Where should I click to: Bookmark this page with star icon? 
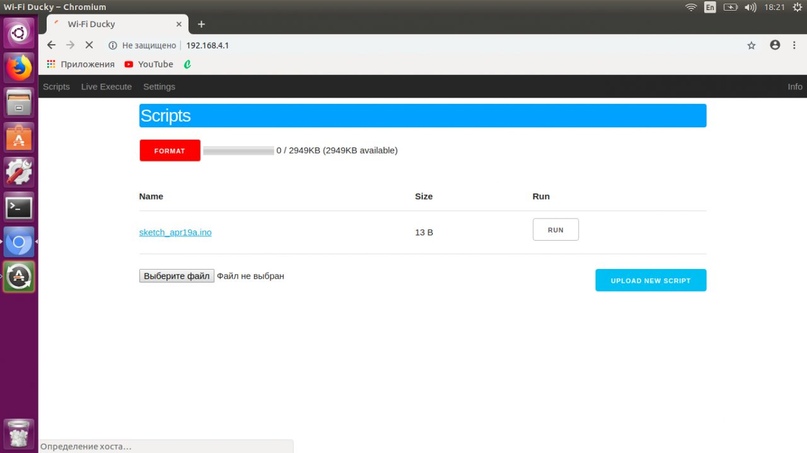(x=751, y=45)
